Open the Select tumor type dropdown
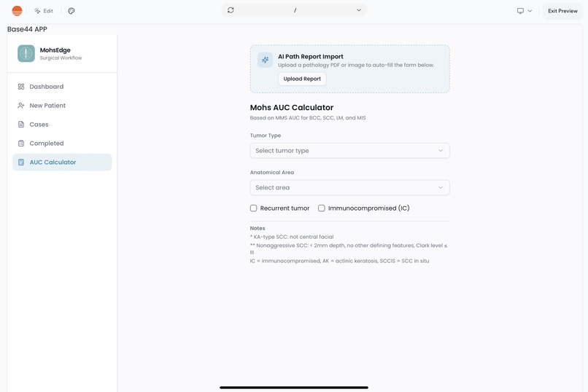 pos(350,151)
